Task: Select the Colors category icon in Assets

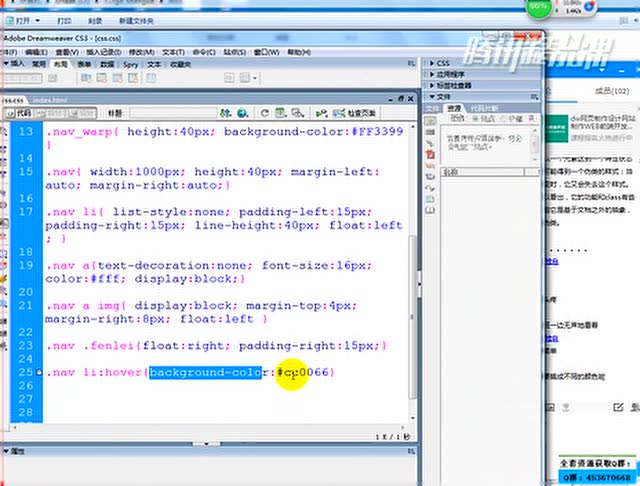Action: [431, 132]
